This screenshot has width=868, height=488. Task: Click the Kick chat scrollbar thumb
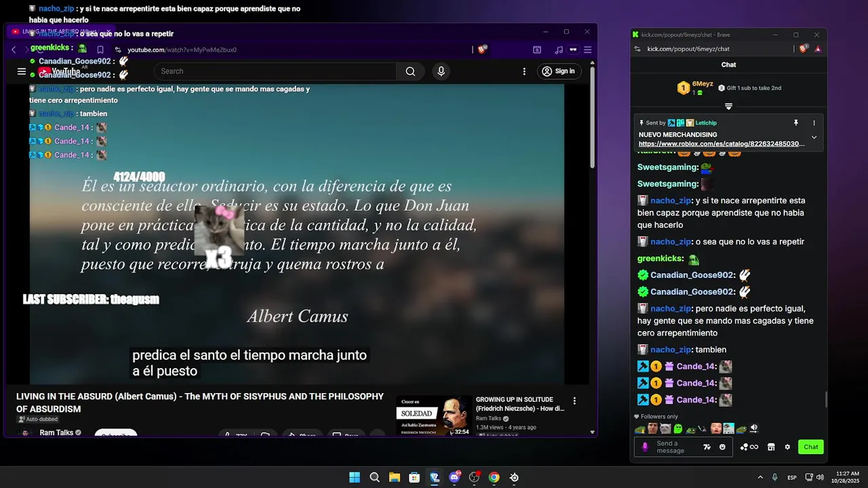pyautogui.click(x=826, y=399)
